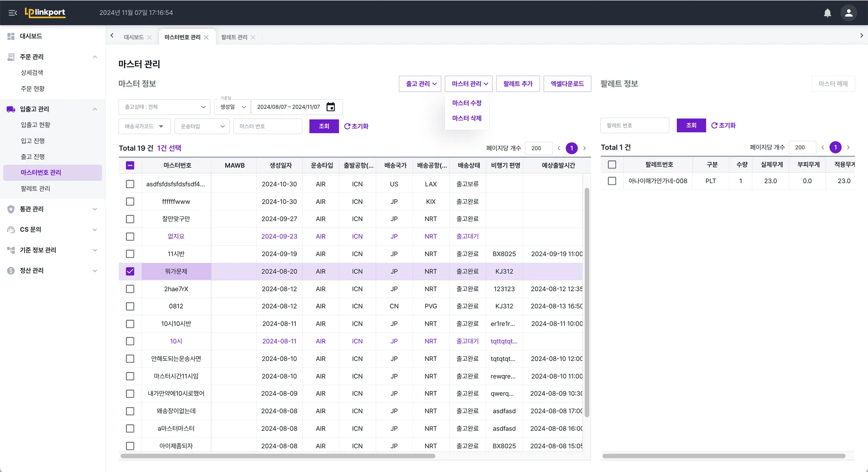The height and width of the screenshot is (472, 868).
Task: Click master info reset refresh icon
Action: (347, 126)
